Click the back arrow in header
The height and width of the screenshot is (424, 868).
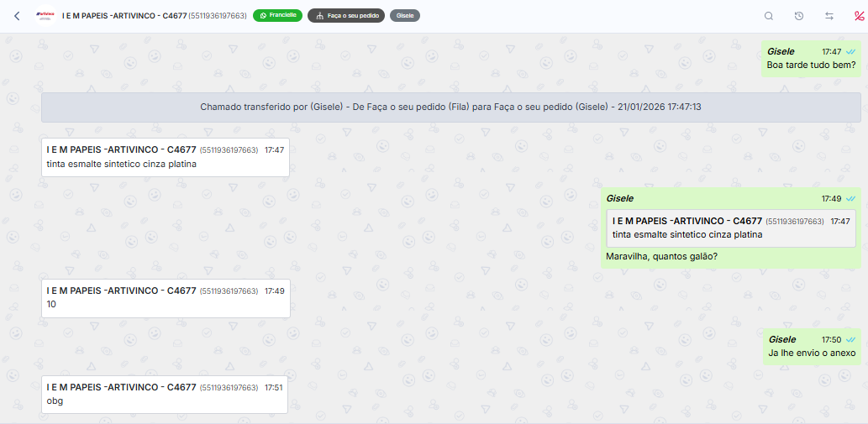pyautogui.click(x=17, y=16)
